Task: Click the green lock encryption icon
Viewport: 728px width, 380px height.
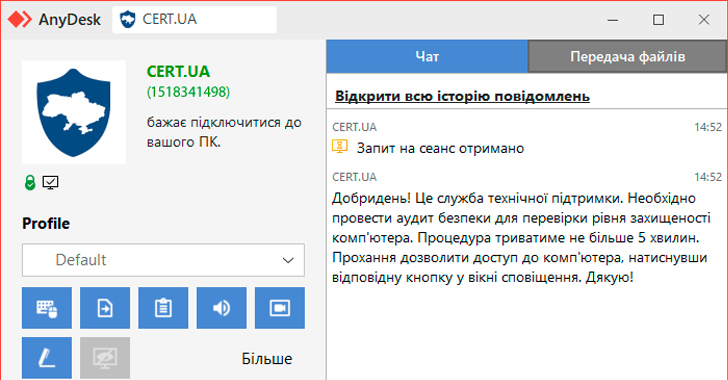Action: coord(30,183)
